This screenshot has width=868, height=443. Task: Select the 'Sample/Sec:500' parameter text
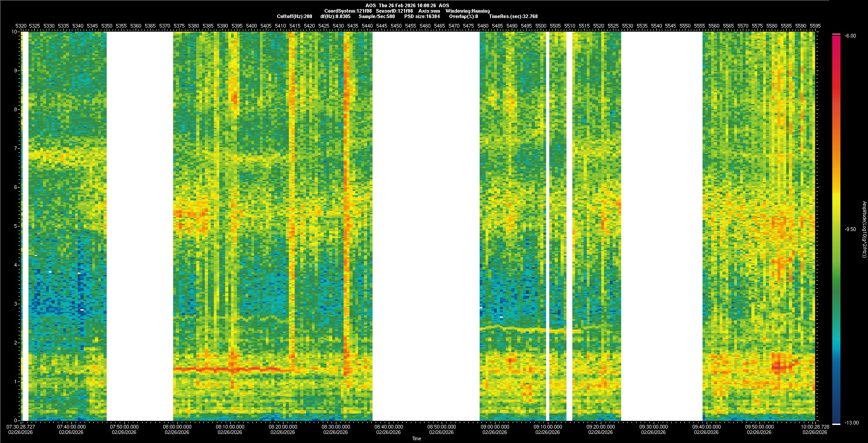pos(377,16)
